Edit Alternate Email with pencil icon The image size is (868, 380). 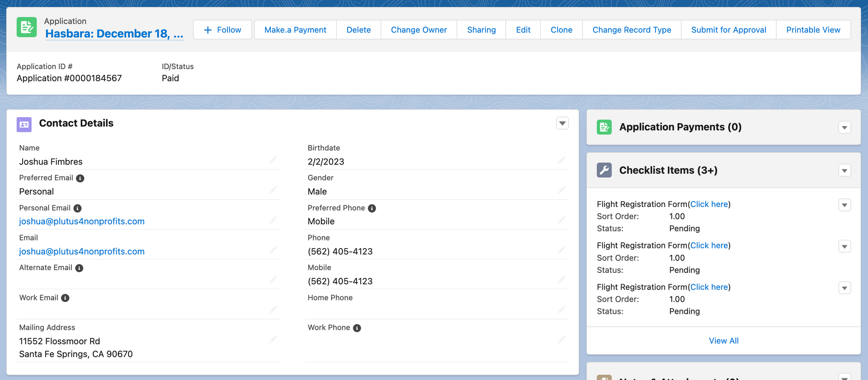(273, 280)
